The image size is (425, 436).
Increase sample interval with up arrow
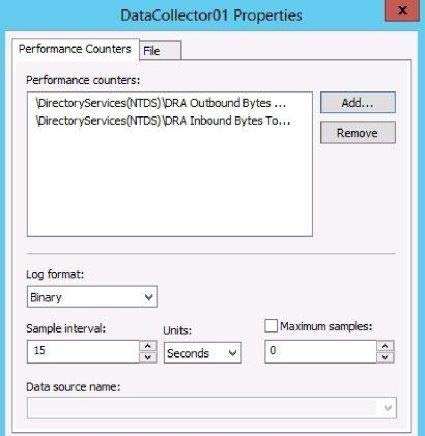148,346
